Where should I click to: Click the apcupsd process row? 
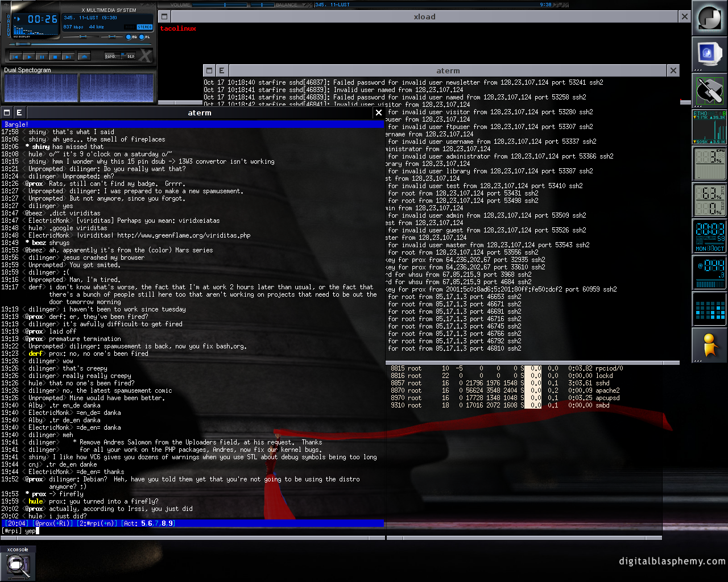point(505,398)
